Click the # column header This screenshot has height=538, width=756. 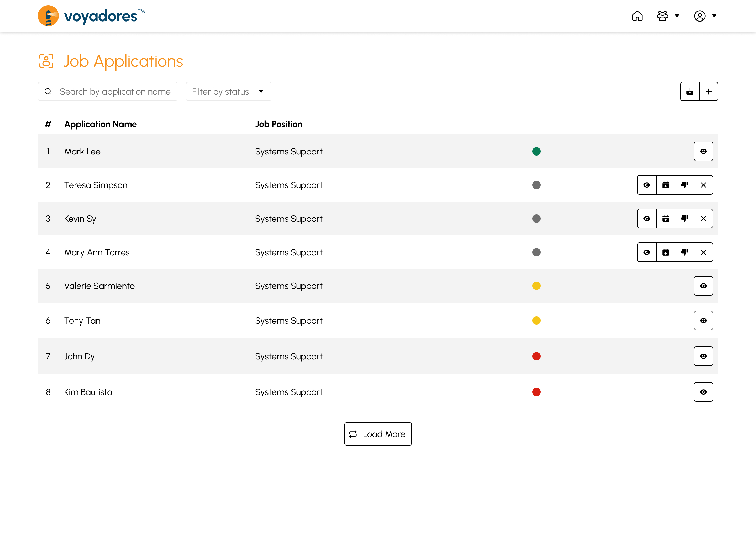[x=48, y=124]
